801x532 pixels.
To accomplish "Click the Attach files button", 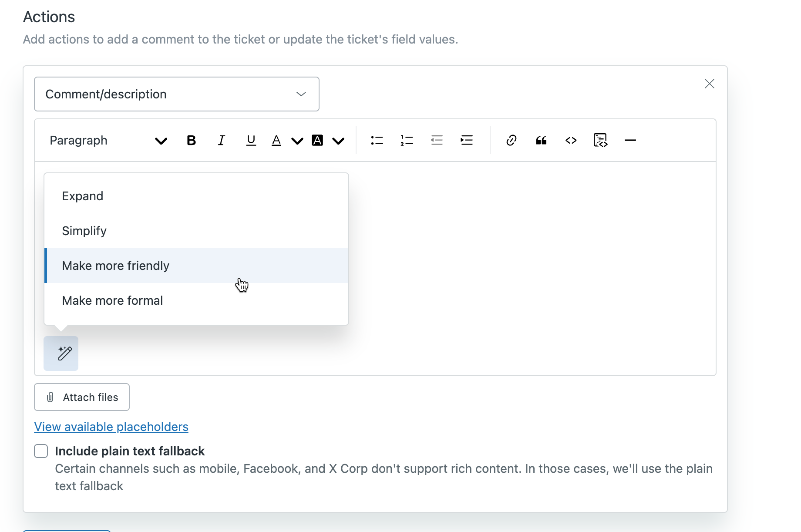I will tap(82, 397).
